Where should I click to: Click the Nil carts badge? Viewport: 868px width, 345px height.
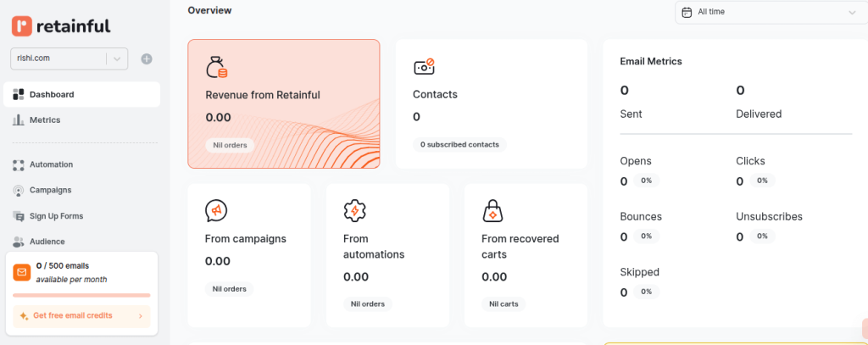[x=504, y=304]
